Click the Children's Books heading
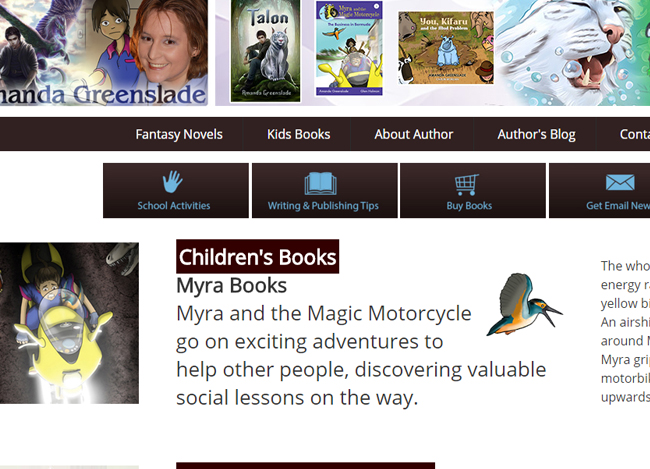Image resolution: width=650 pixels, height=469 pixels. [257, 257]
